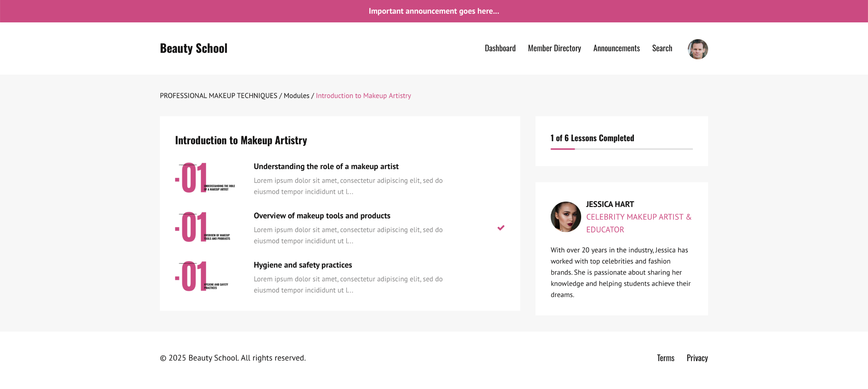Open Member Directory in the navigation
The width and height of the screenshot is (868, 389).
coord(554,48)
